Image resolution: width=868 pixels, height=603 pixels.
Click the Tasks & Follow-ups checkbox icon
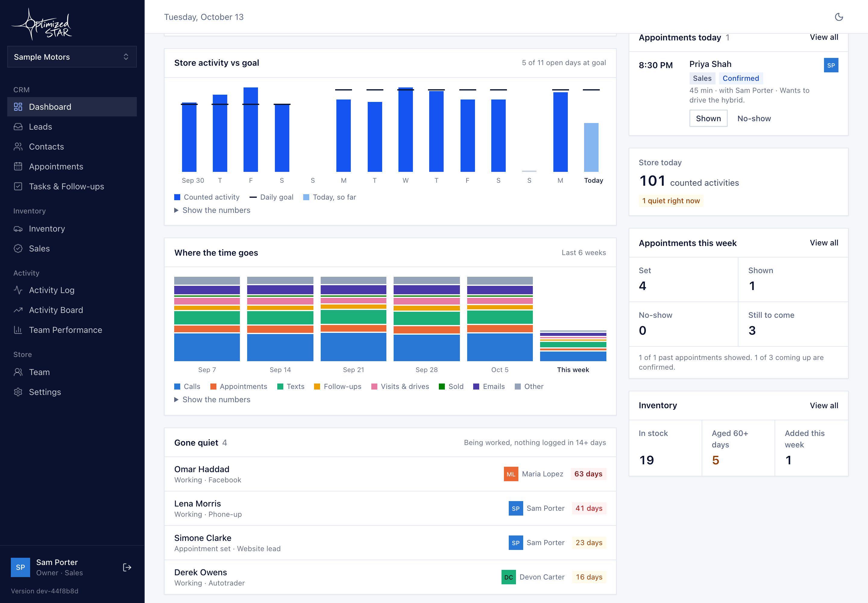[18, 187]
